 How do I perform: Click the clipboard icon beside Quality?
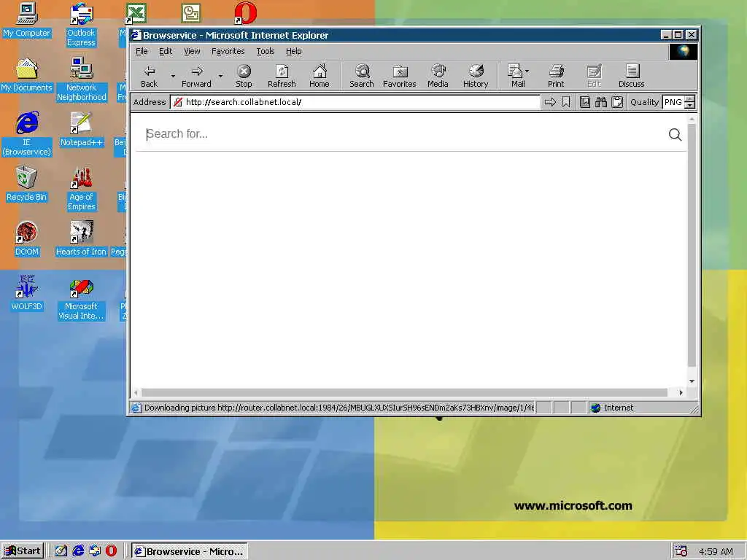617,102
